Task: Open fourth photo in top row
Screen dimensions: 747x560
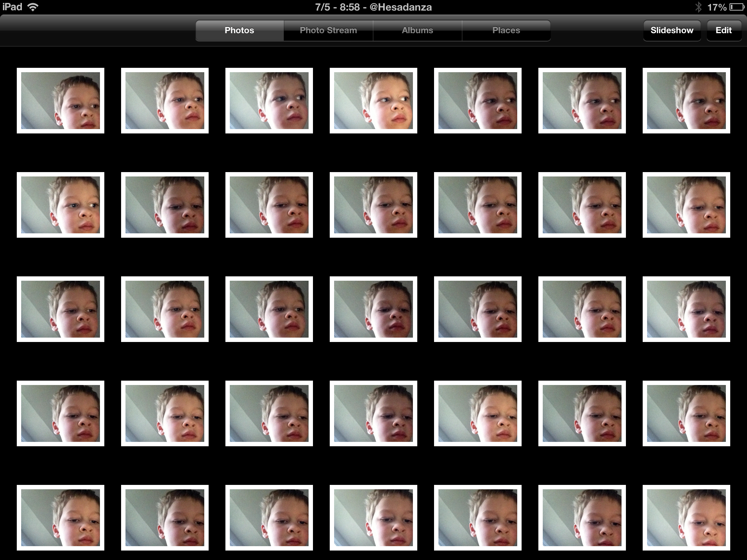Action: point(373,101)
